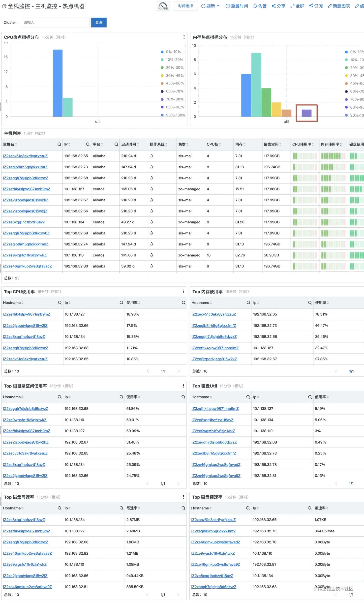Search Ip column in Top 磁盘读速率
364x602 pixels.
tap(309, 508)
